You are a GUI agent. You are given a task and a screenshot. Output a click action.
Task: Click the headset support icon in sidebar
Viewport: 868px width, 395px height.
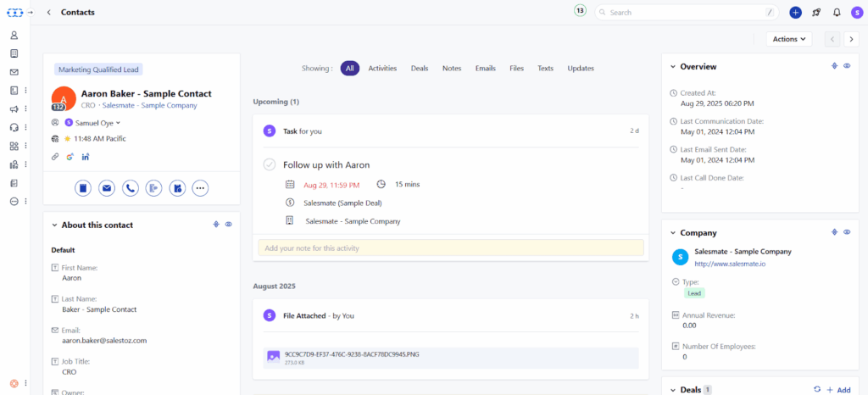click(x=14, y=127)
